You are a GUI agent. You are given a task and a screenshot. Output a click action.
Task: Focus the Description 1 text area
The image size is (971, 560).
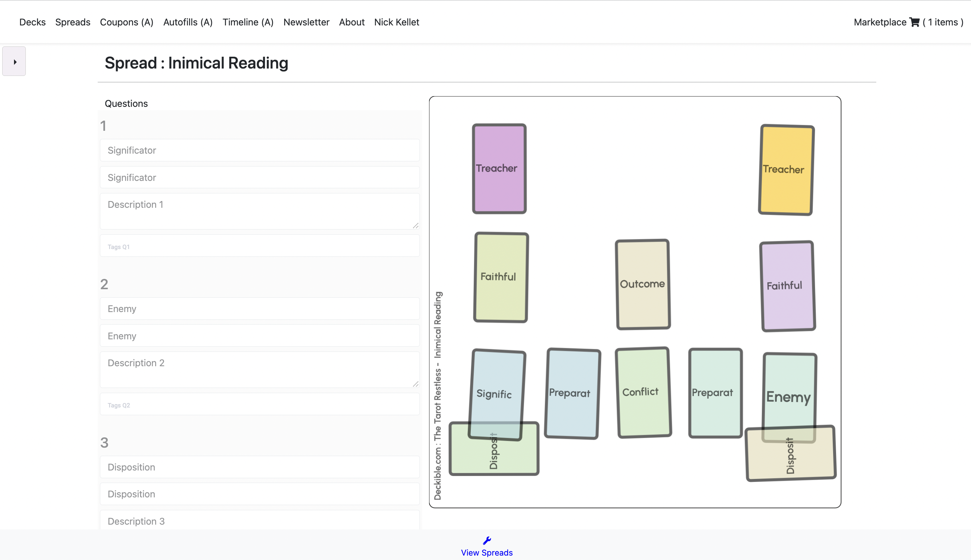click(x=260, y=211)
